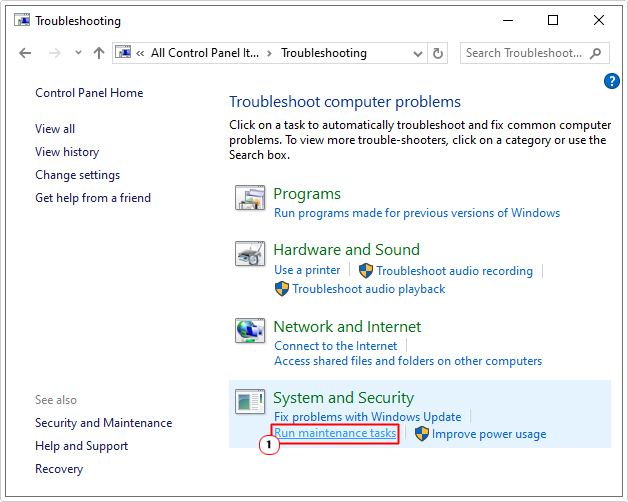Click the Forward navigation arrow
The height and width of the screenshot is (502, 628).
54,53
